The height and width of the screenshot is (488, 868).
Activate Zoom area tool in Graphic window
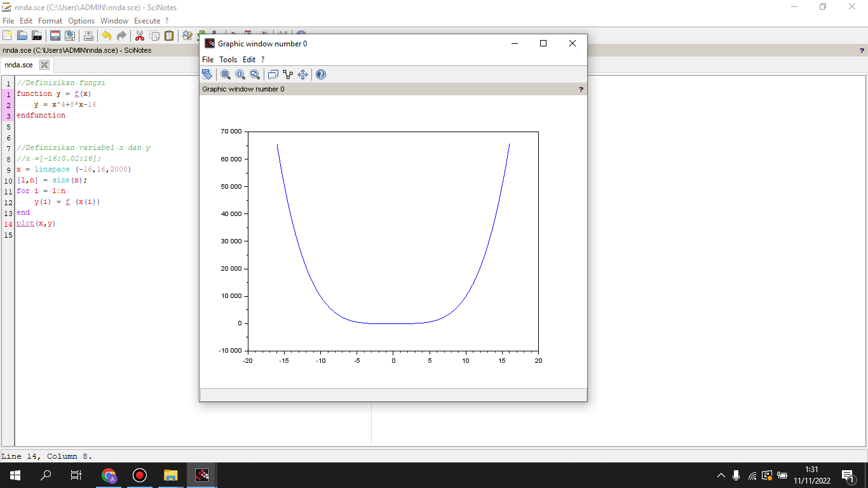[226, 74]
